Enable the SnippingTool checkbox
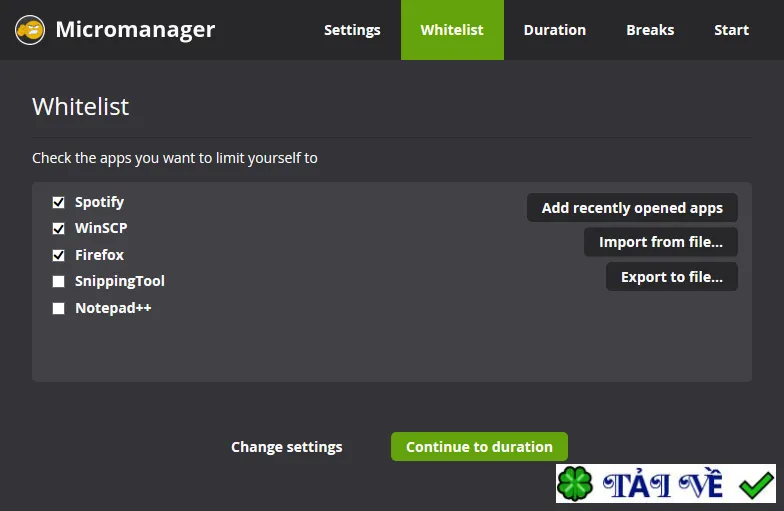The width and height of the screenshot is (784, 511). click(58, 282)
